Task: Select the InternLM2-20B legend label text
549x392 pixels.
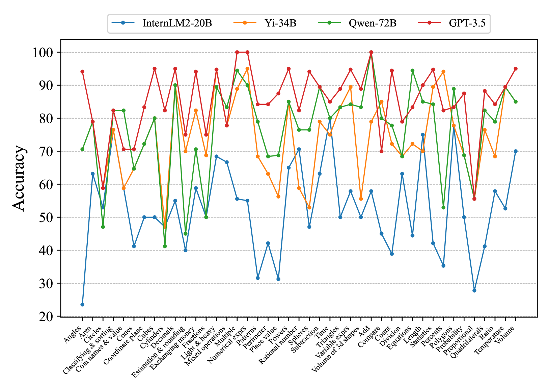Action: [177, 23]
